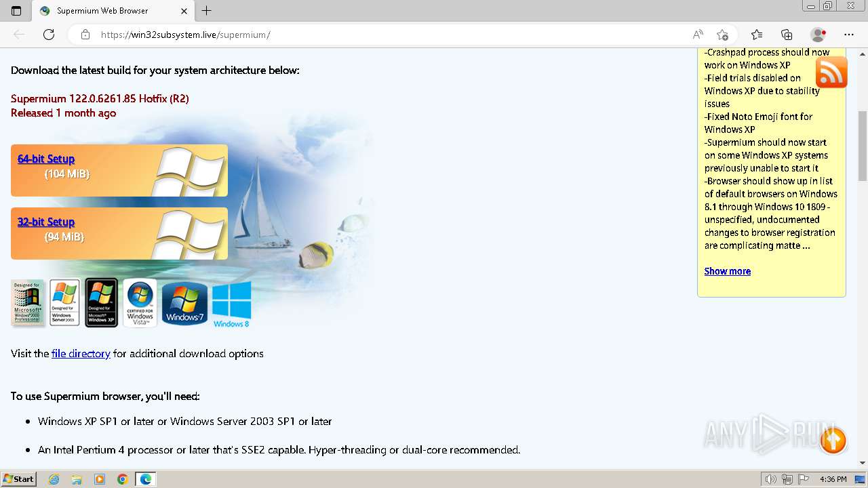Viewport: 868px width, 488px height.
Task: Click the Windows 2000 Professional badge
Action: [28, 303]
